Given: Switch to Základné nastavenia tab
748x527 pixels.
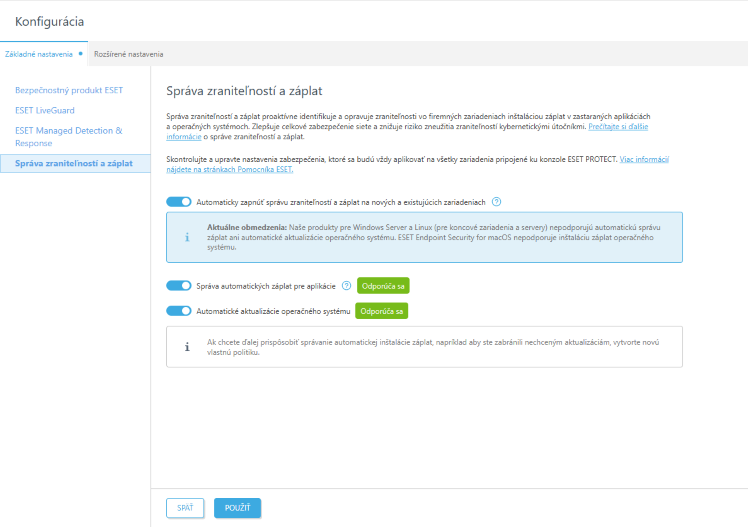Looking at the screenshot, I should click(x=44, y=54).
